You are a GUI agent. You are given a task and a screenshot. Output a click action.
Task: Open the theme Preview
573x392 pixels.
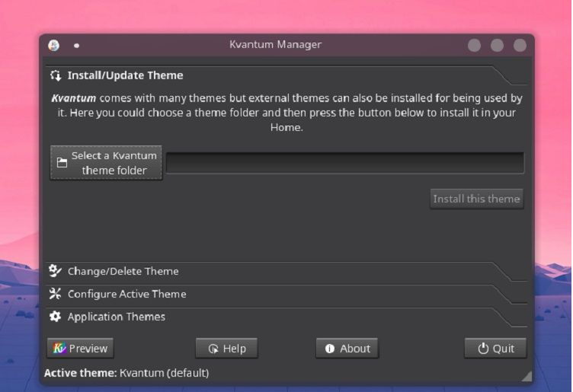coord(80,348)
